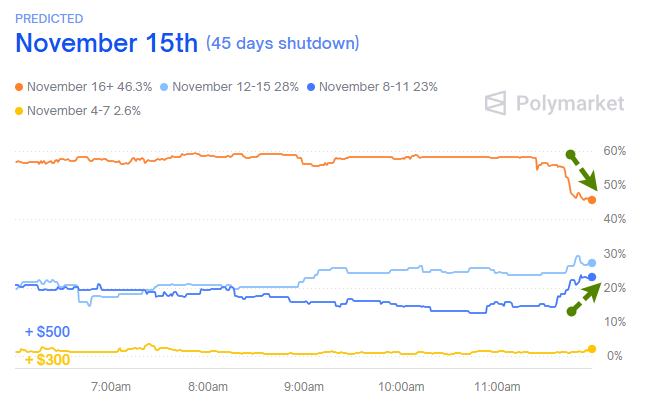Click the November 15th title heading
Screen dimensions: 652x405
pyautogui.click(x=107, y=44)
